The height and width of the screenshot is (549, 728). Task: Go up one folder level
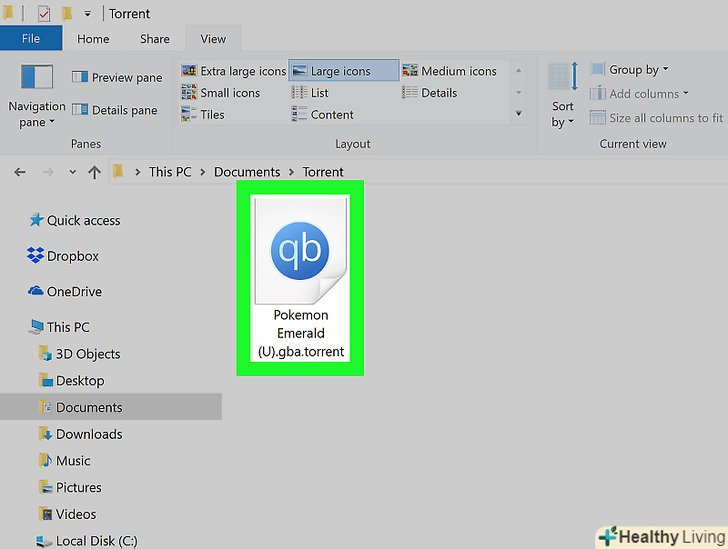tap(94, 172)
